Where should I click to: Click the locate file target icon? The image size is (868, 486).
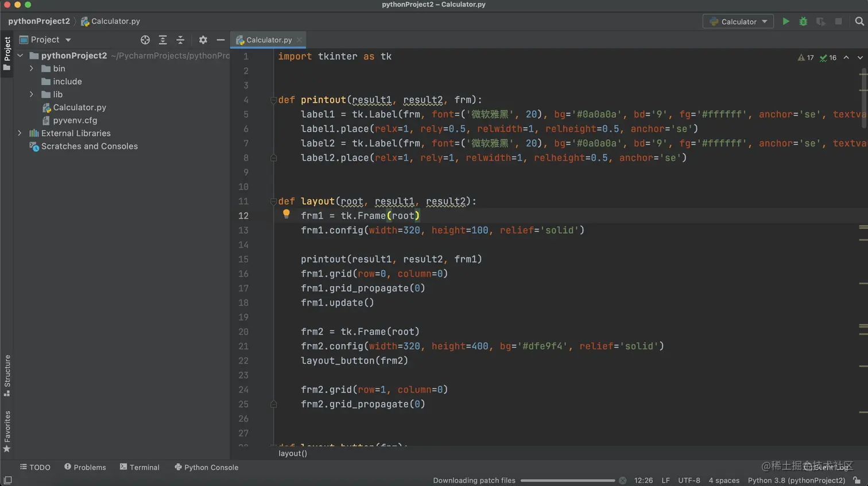[x=145, y=40]
